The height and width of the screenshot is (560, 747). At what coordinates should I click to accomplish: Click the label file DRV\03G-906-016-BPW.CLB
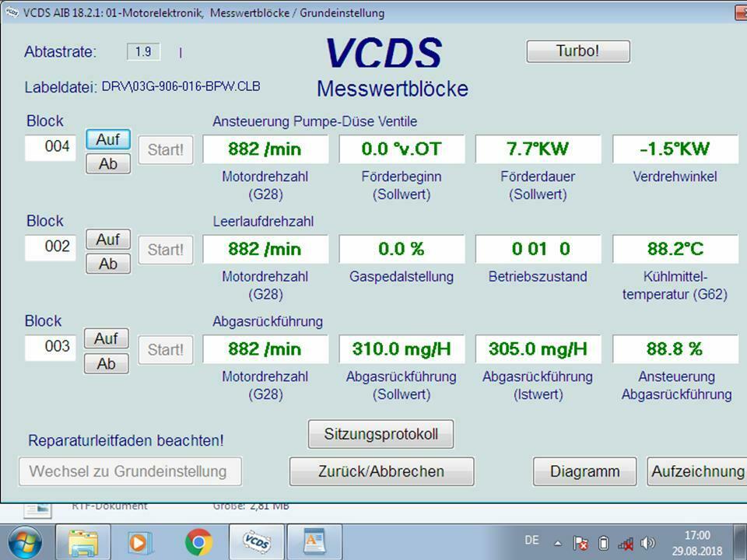point(181,86)
